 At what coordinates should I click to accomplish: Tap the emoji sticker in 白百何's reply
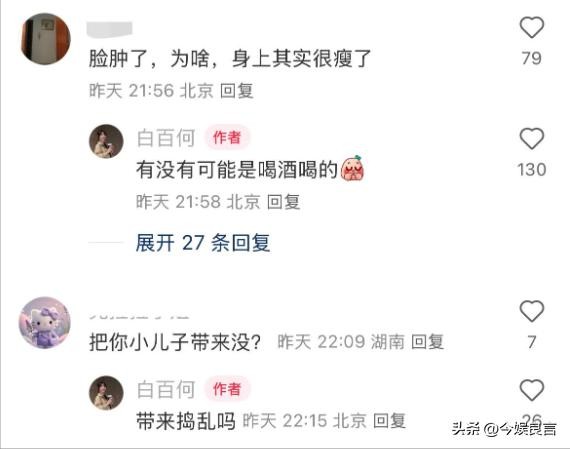[353, 168]
